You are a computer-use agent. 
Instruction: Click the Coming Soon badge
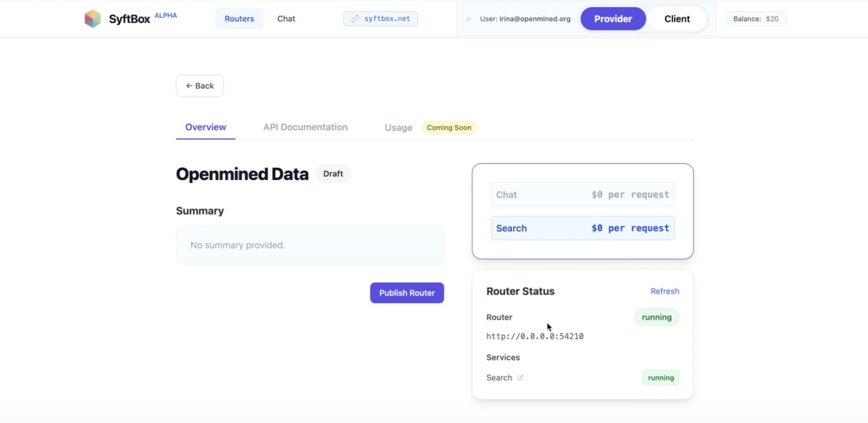tap(449, 127)
